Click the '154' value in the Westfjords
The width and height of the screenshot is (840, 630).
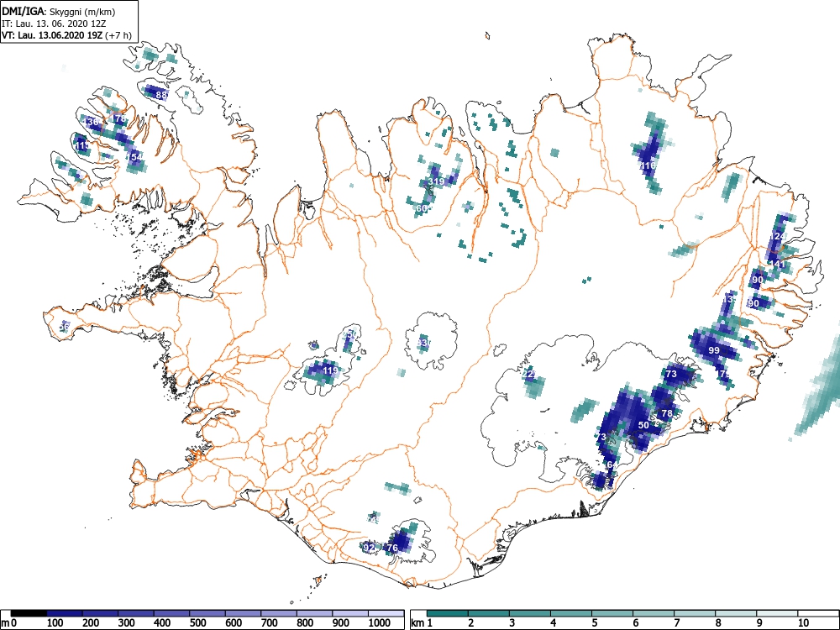[135, 157]
